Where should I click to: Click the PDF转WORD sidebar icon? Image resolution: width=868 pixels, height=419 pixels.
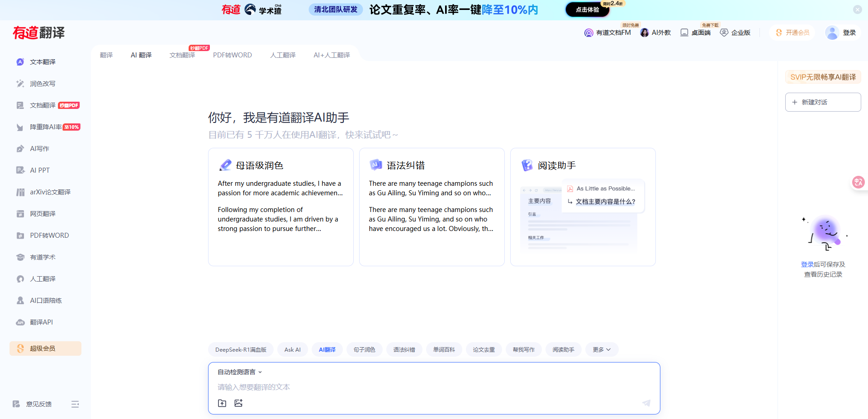click(x=20, y=235)
